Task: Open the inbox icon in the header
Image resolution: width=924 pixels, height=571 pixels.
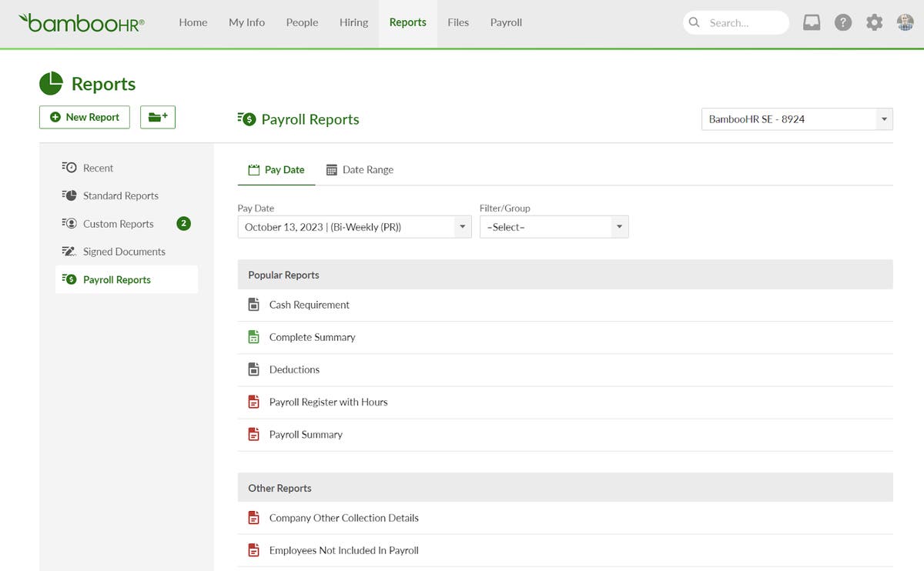Action: tap(812, 22)
